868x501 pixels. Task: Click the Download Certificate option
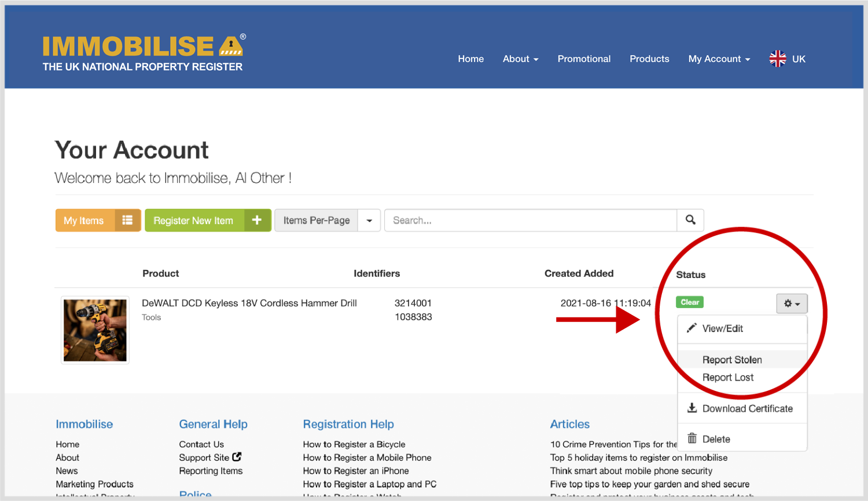[x=747, y=408]
